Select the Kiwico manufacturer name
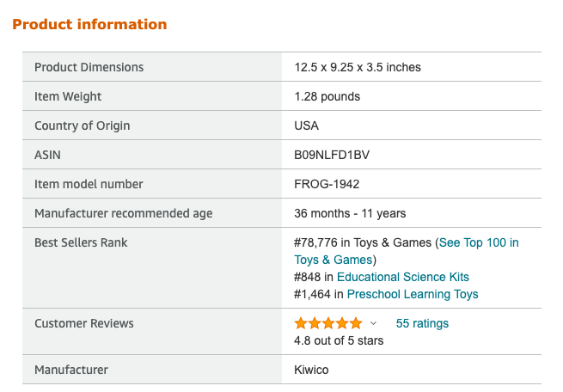563x392 pixels. (311, 370)
